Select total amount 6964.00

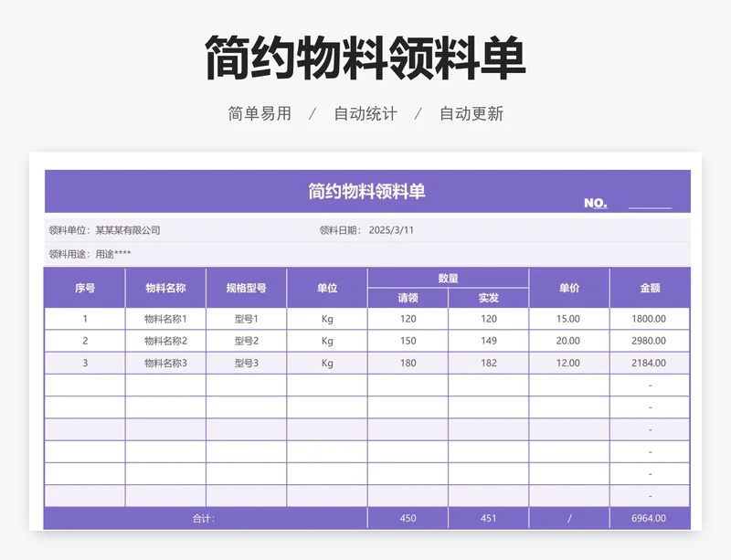[650, 519]
